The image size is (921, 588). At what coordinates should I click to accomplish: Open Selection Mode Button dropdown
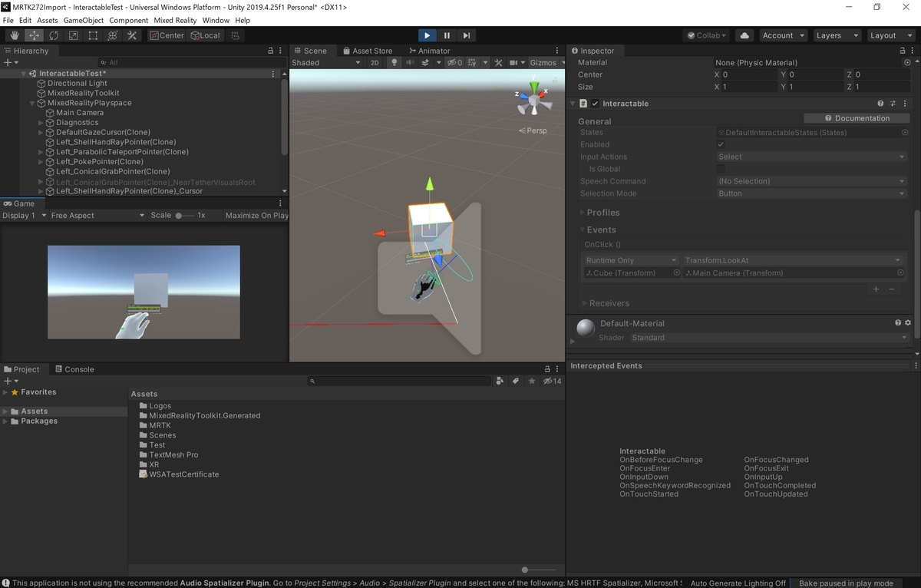(x=812, y=193)
